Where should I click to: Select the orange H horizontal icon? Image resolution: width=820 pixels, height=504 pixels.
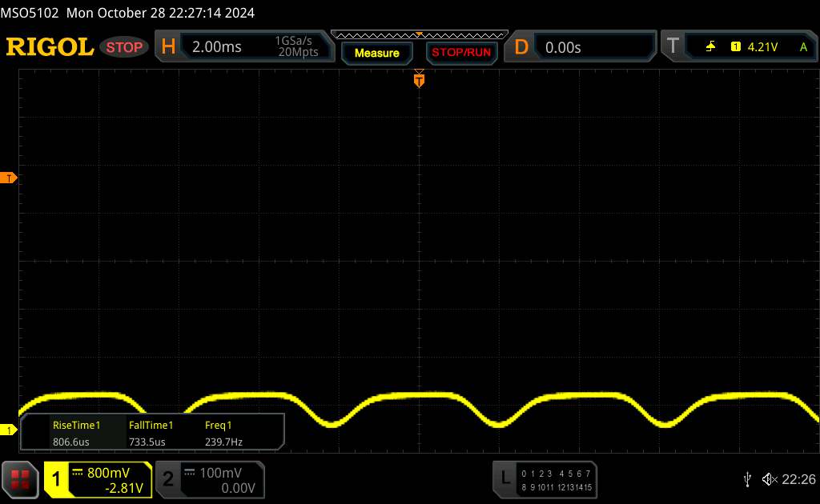coord(168,47)
